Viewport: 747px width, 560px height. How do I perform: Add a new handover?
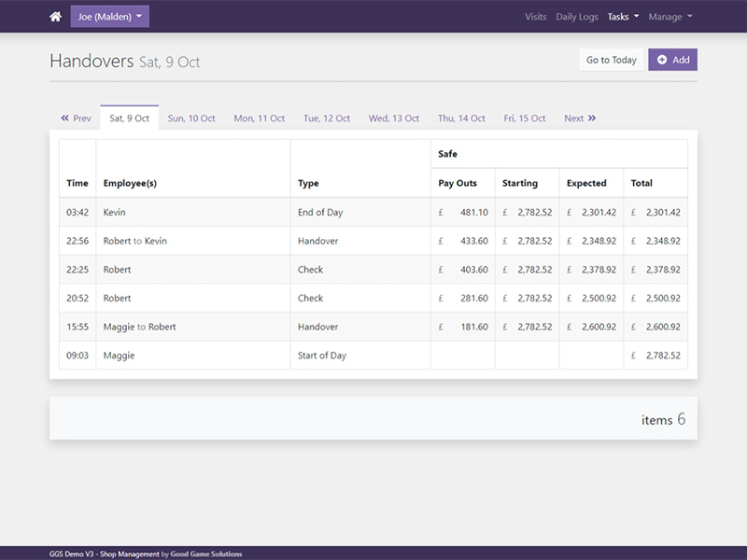(672, 60)
